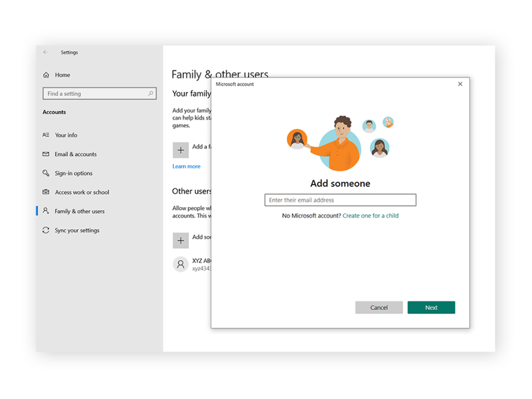
Task: Open Your info account settings
Action: point(66,135)
